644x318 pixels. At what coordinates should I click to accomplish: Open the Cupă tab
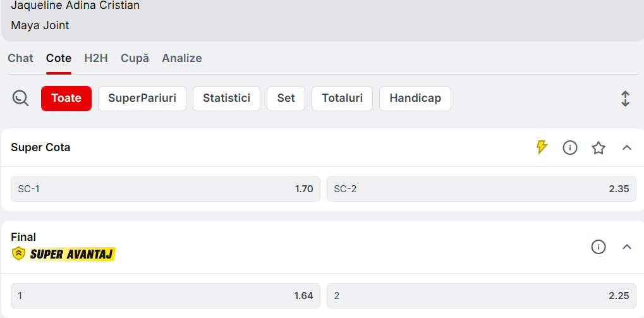pyautogui.click(x=135, y=58)
